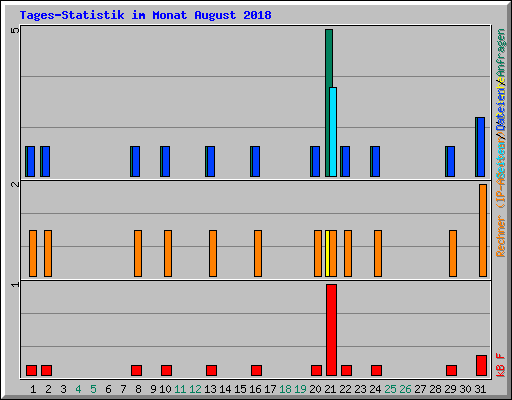Click the blue bar on day 29

click(x=451, y=161)
